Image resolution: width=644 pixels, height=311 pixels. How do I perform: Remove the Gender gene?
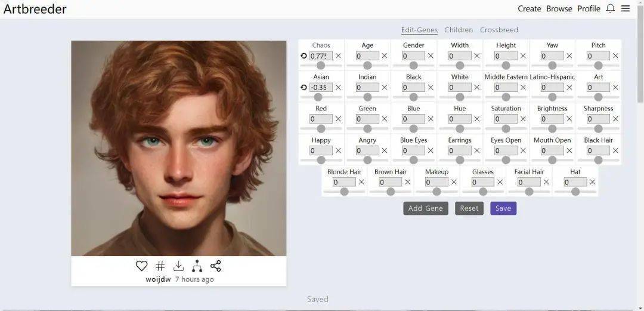coord(431,56)
